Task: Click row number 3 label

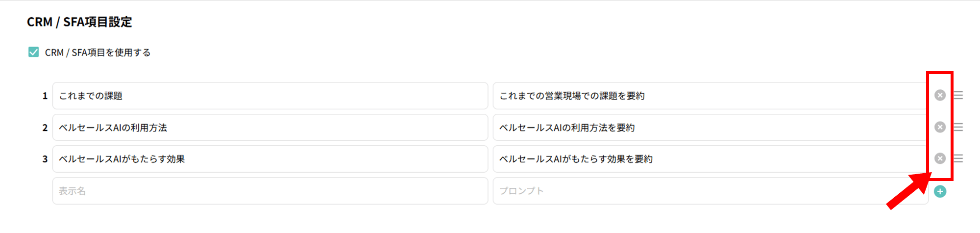Action: (x=45, y=159)
